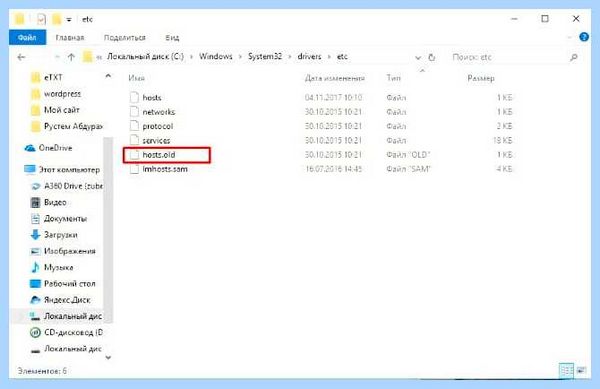Open the Файл ribbon tab
This screenshot has height=389, width=600.
point(27,37)
